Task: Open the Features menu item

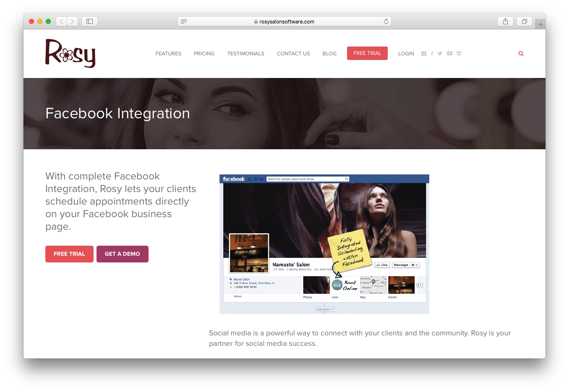Action: click(x=168, y=54)
